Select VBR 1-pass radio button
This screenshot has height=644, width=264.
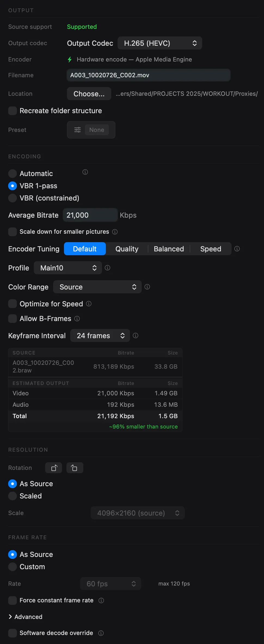click(x=13, y=186)
